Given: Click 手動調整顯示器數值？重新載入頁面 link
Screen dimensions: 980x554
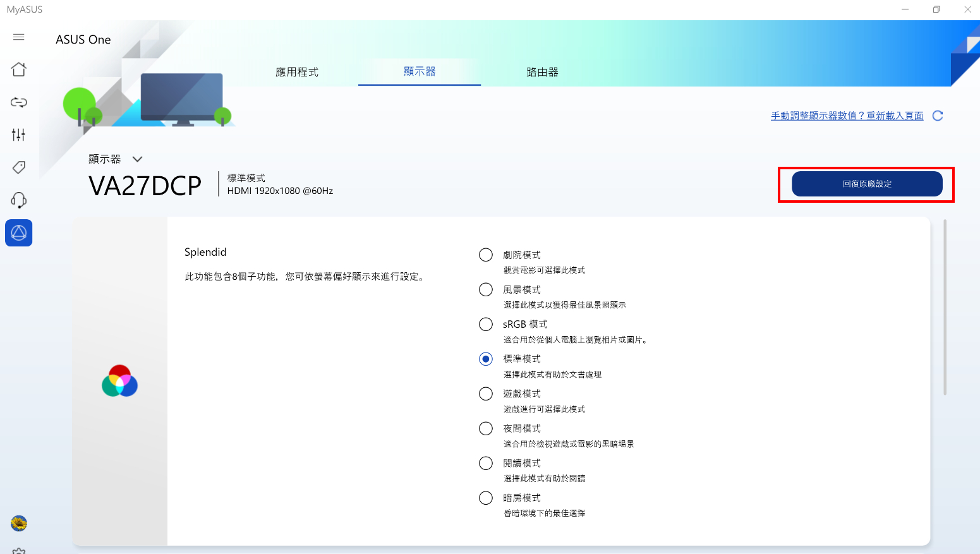Looking at the screenshot, I should [847, 116].
